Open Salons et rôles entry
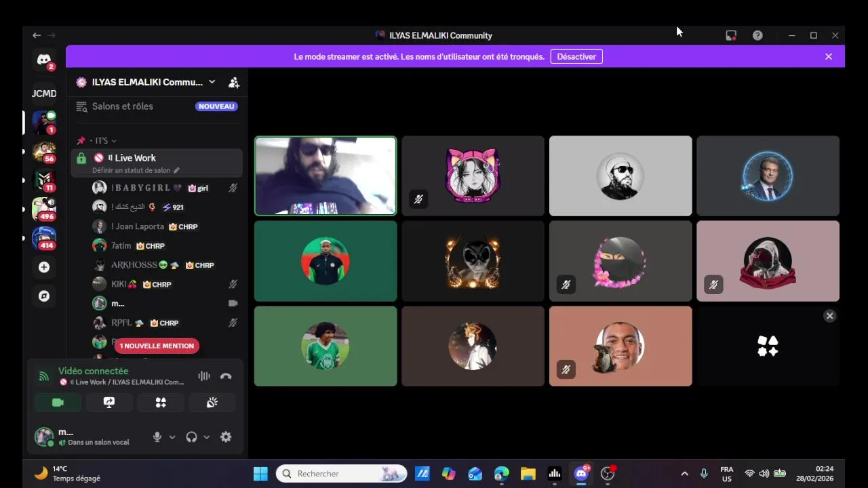Viewport: 868px width, 488px height. point(157,106)
